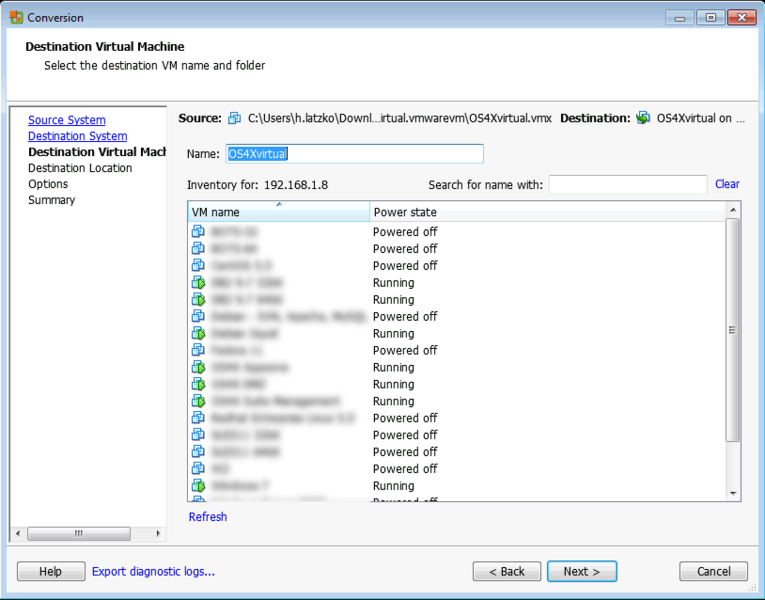Go to the Source System step
The width and height of the screenshot is (765, 600).
(x=66, y=120)
